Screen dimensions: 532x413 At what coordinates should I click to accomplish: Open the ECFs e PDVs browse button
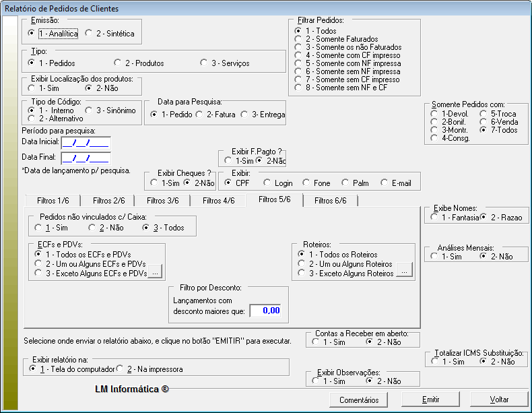[x=154, y=273]
